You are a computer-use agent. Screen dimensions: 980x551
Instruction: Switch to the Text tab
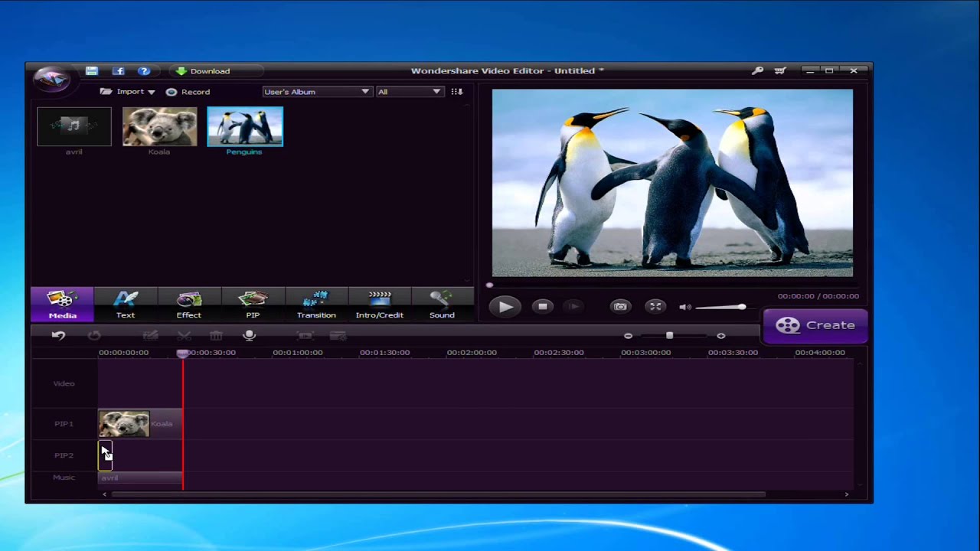click(x=126, y=304)
